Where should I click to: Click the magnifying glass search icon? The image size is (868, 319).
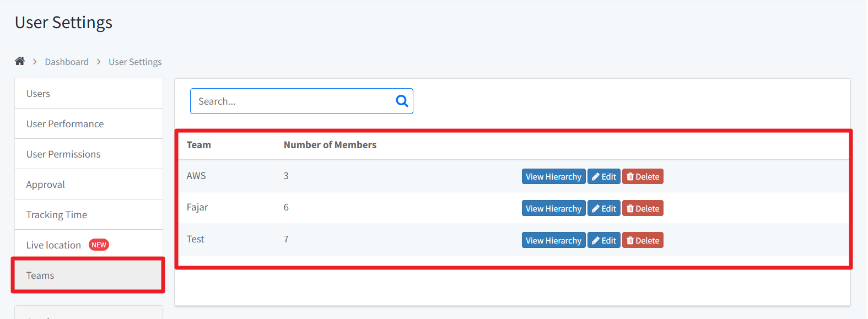point(402,101)
